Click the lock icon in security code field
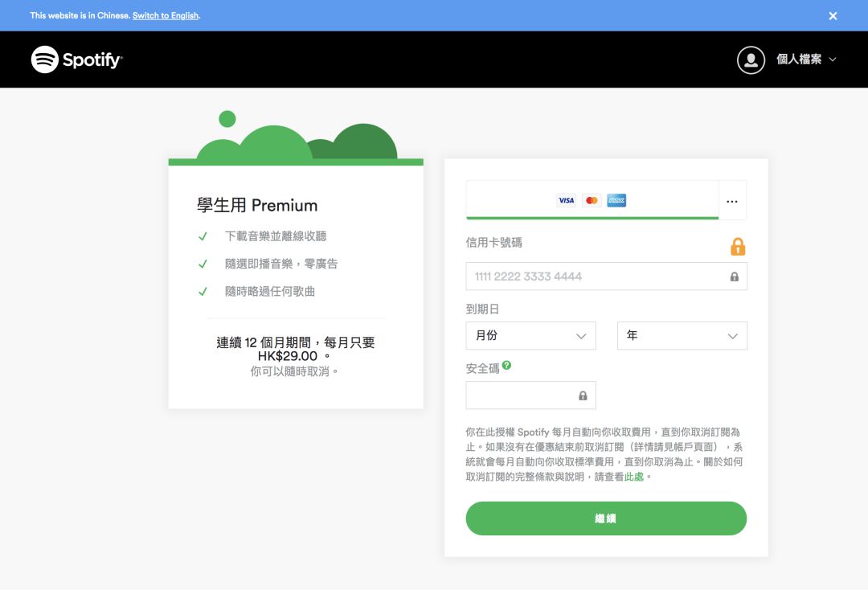The image size is (868, 590). pos(583,395)
